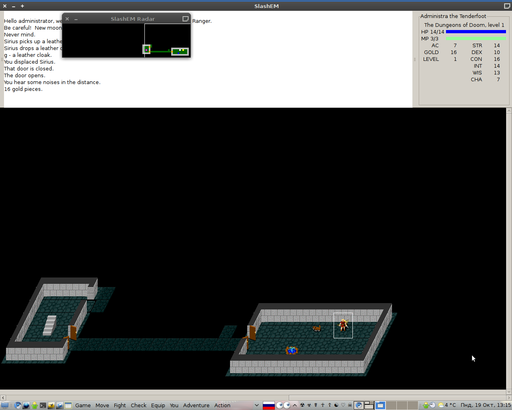This screenshot has height=410, width=512.
Task: Click the message "16 gold pieces."
Action: (23, 89)
